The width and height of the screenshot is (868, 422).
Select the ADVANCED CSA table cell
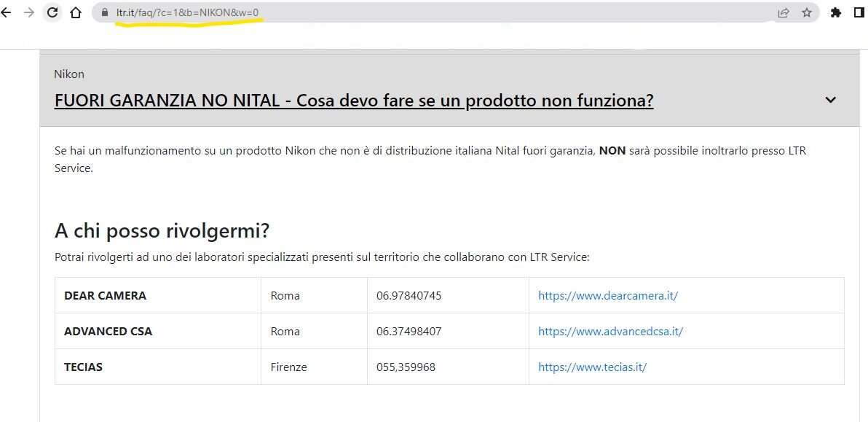click(x=158, y=331)
